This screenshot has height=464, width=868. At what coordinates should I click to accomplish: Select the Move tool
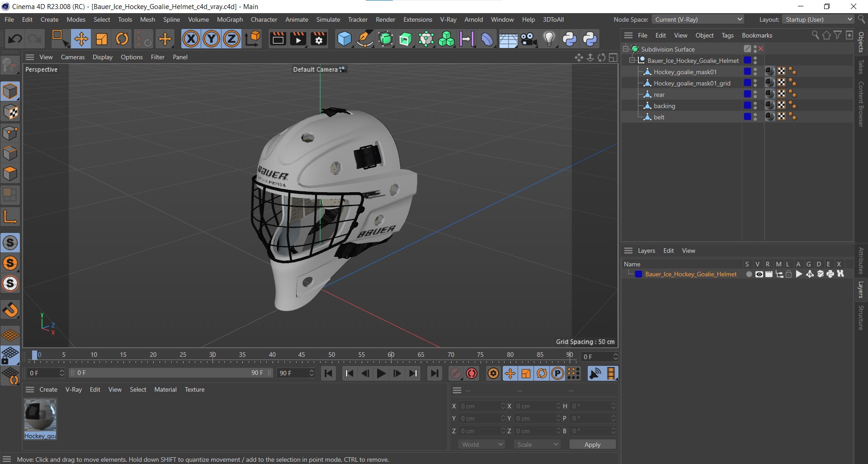[x=81, y=39]
